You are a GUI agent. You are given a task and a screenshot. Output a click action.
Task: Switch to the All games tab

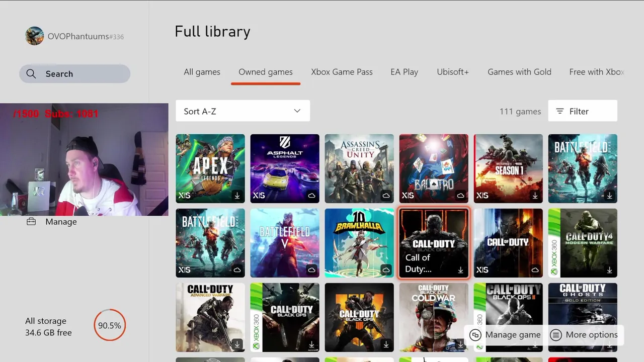tap(202, 72)
